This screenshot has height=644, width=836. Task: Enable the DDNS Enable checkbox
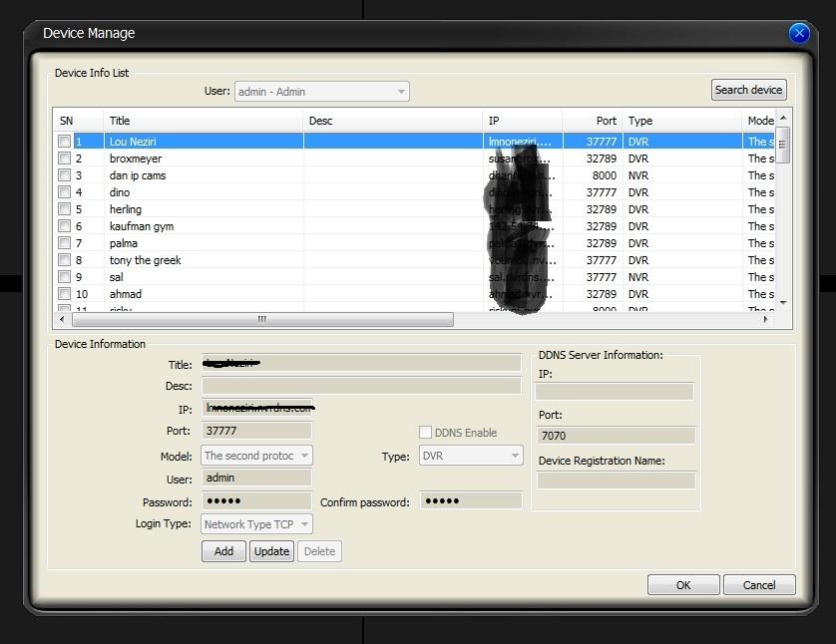(426, 433)
